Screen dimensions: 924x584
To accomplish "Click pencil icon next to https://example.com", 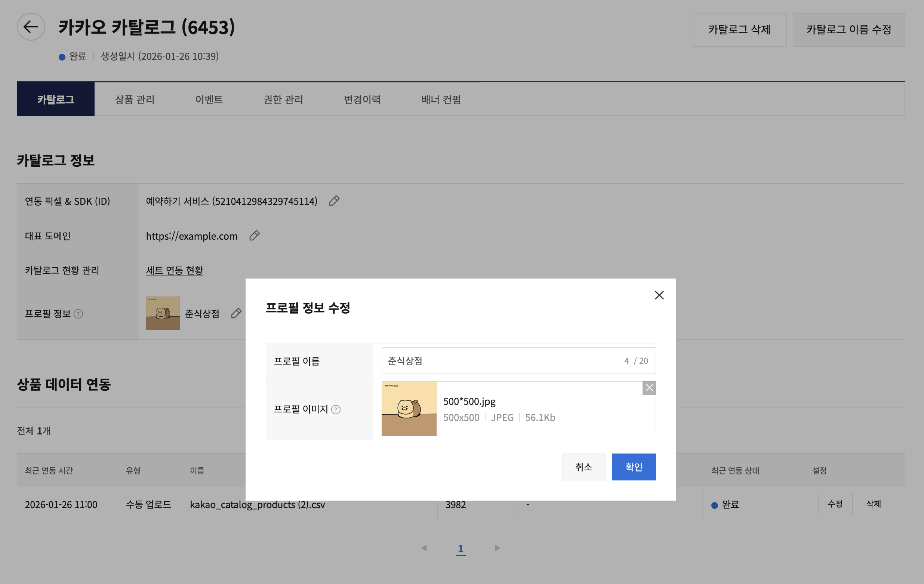I will click(254, 235).
